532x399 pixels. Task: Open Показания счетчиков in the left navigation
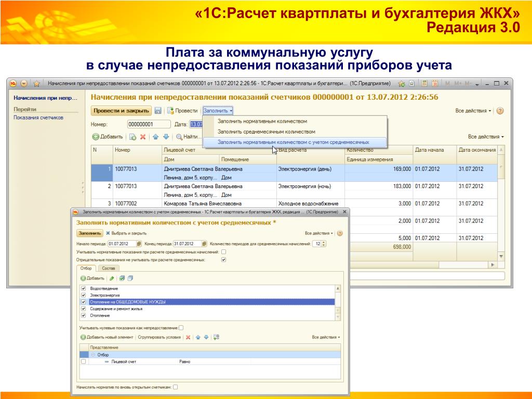[x=38, y=118]
